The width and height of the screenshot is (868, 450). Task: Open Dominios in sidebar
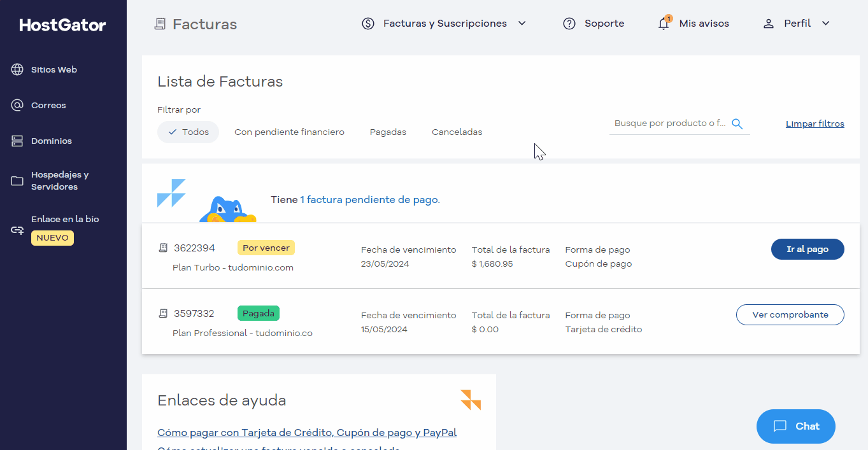click(x=52, y=141)
